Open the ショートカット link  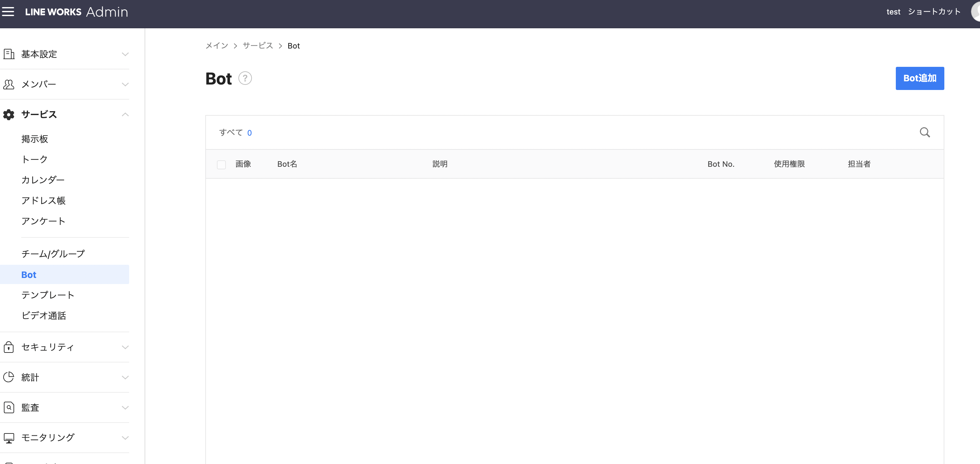(x=934, y=12)
